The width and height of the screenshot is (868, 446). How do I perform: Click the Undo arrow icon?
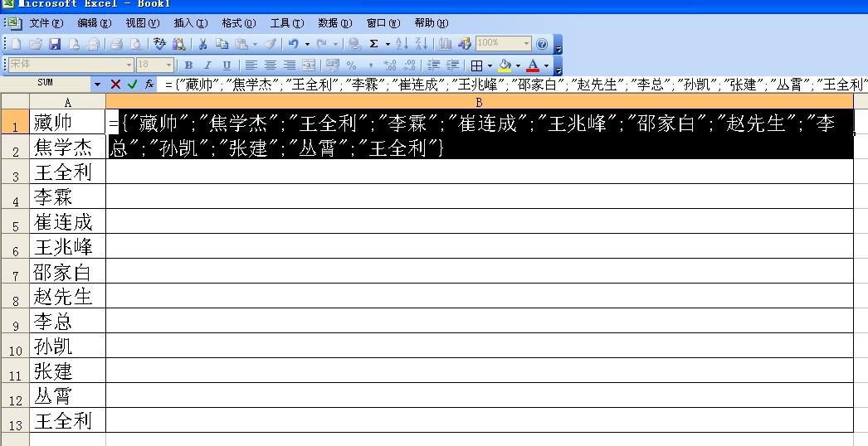(294, 44)
